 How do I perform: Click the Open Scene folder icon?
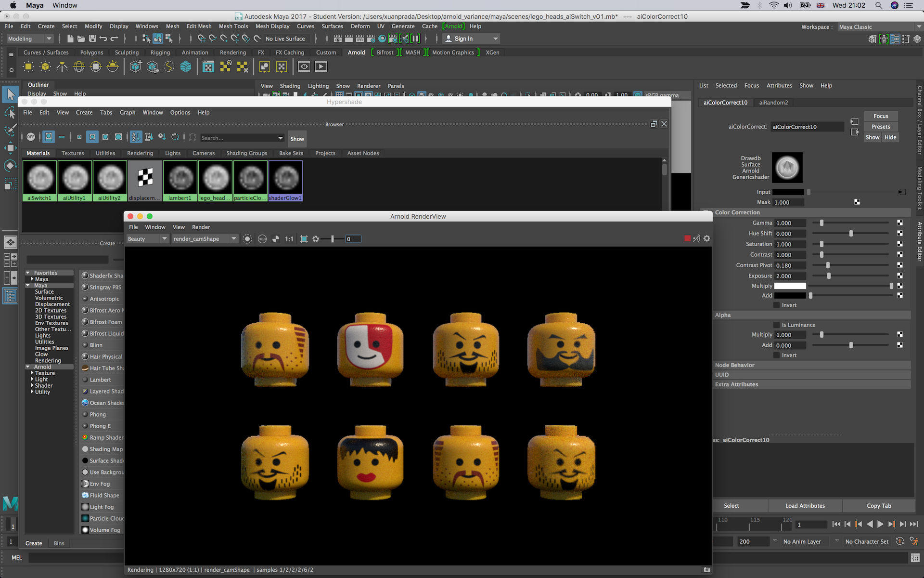(81, 39)
